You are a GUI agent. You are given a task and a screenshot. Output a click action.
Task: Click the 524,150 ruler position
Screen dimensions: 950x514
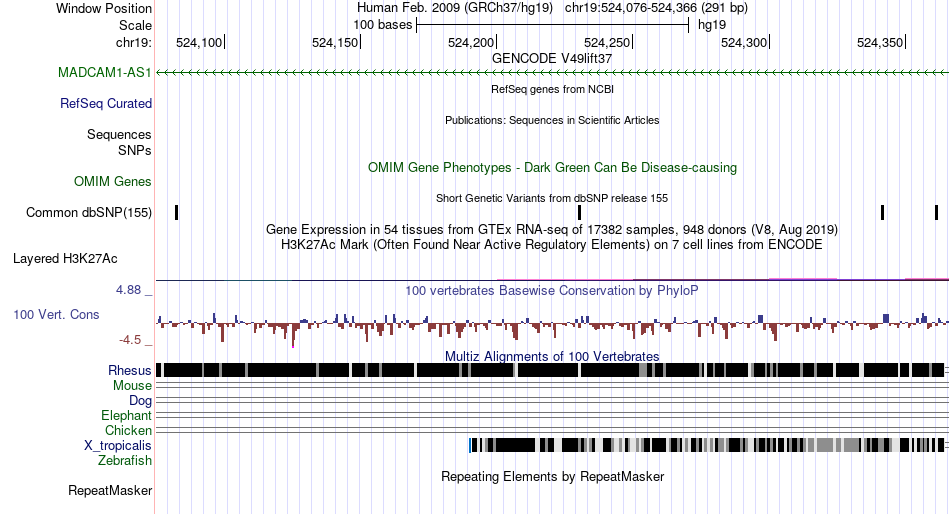click(335, 42)
